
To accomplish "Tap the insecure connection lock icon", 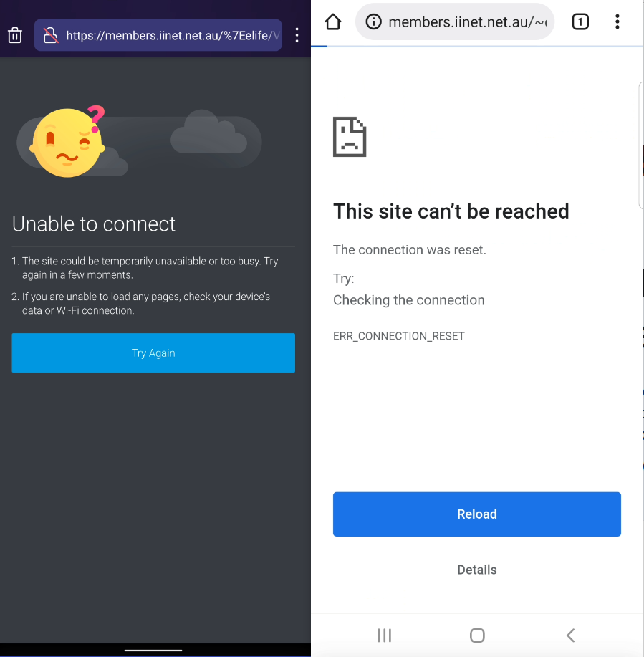I will click(x=51, y=35).
